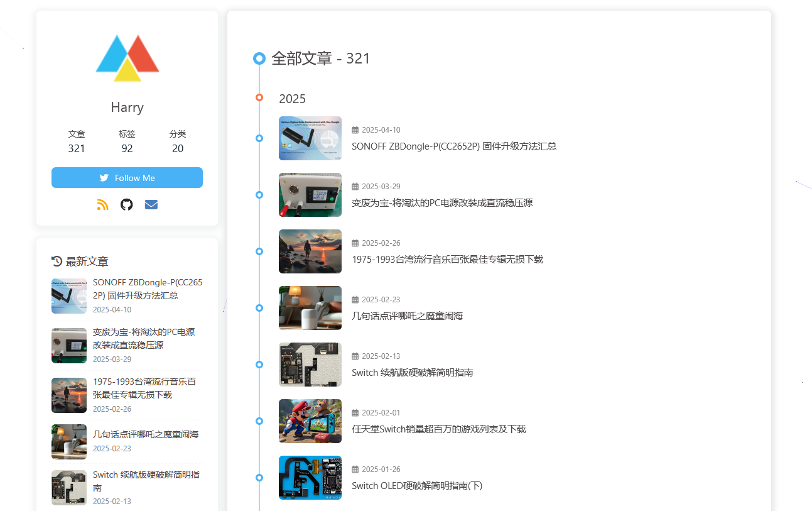
Task: Click the 最新文章 sidebar heading
Action: click(87, 261)
